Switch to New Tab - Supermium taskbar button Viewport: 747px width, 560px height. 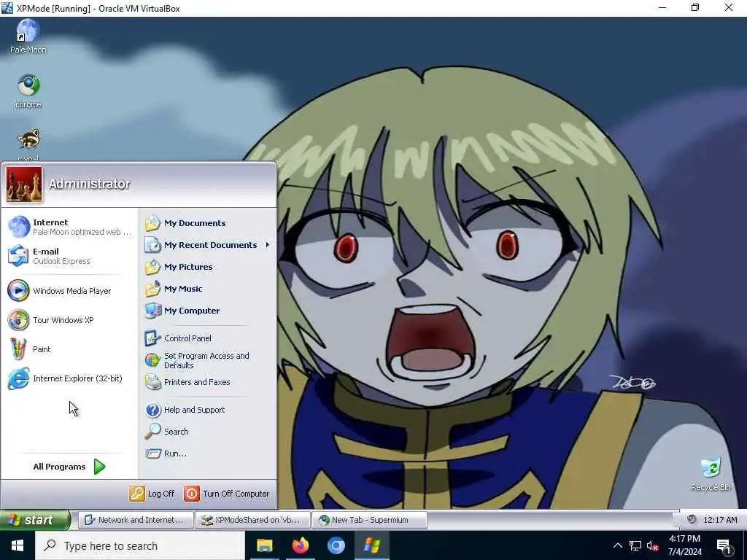click(x=369, y=520)
